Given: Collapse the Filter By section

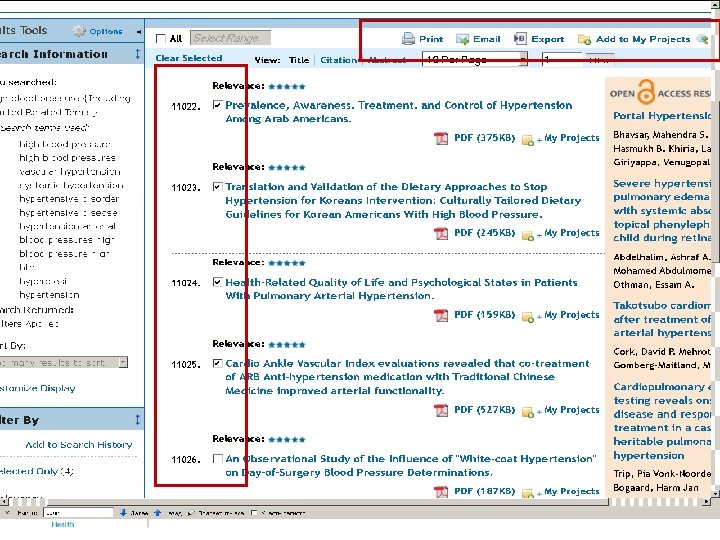Looking at the screenshot, I should click(138, 419).
